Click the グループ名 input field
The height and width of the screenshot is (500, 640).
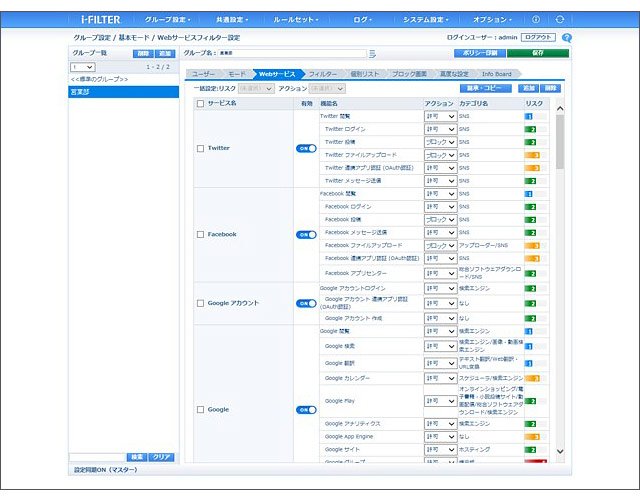click(x=292, y=53)
